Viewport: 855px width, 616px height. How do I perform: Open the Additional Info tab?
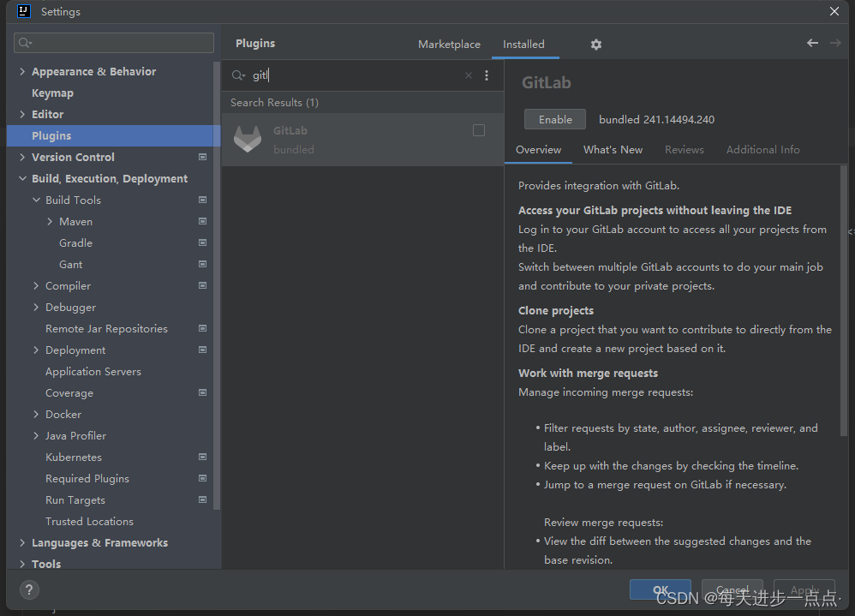coord(762,149)
